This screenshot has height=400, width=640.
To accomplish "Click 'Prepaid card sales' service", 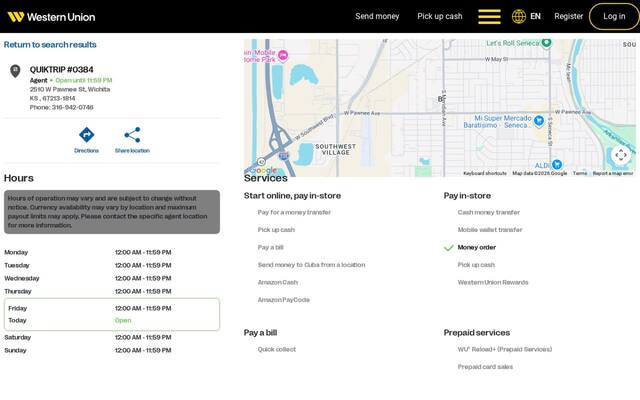I will pyautogui.click(x=485, y=367).
